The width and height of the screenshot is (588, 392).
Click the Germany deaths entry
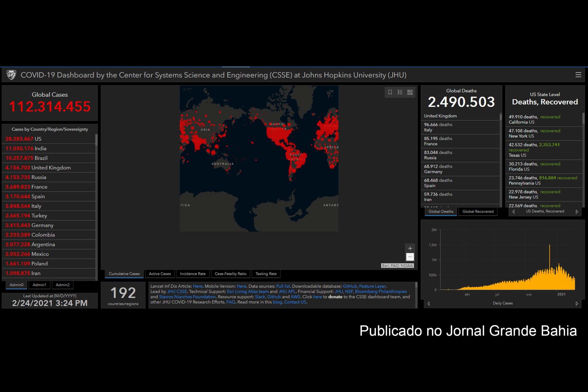pyautogui.click(x=460, y=169)
